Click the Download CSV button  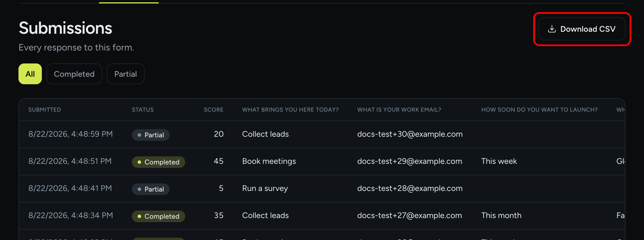point(582,29)
